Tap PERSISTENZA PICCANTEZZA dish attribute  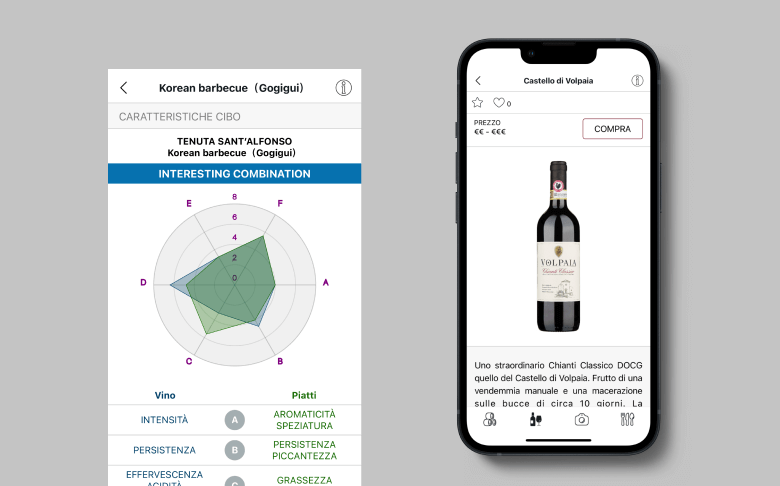point(304,450)
